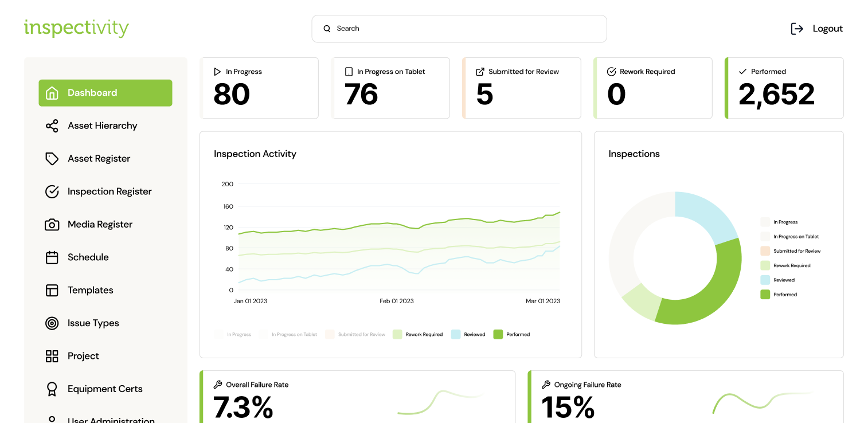The image size is (868, 423).
Task: Toggle In Progress on Tablet series in activity legend
Action: [288, 334]
